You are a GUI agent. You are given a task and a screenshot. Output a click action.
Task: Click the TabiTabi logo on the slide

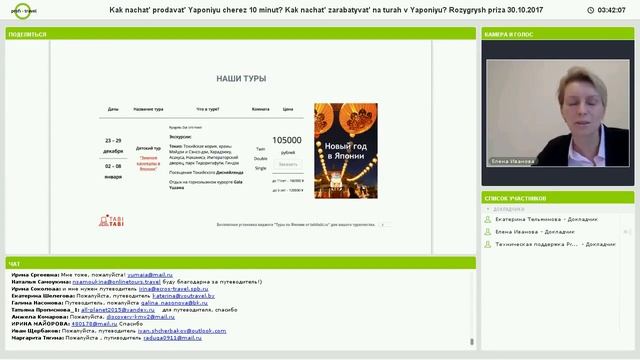(111, 221)
